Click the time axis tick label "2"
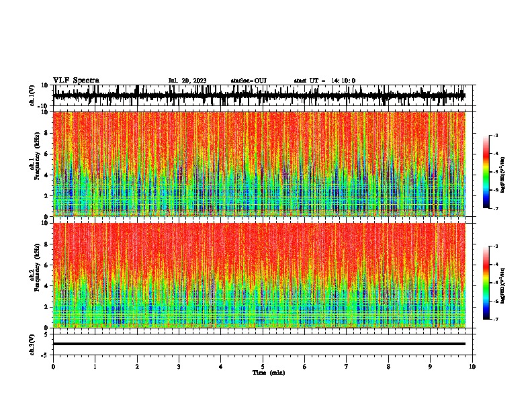This screenshot has height=411, width=532. [x=137, y=367]
